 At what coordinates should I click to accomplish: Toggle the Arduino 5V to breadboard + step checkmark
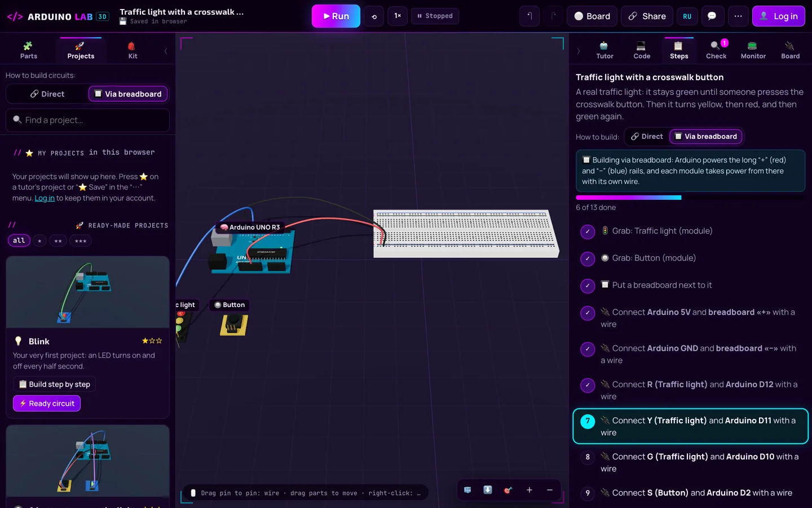(588, 313)
